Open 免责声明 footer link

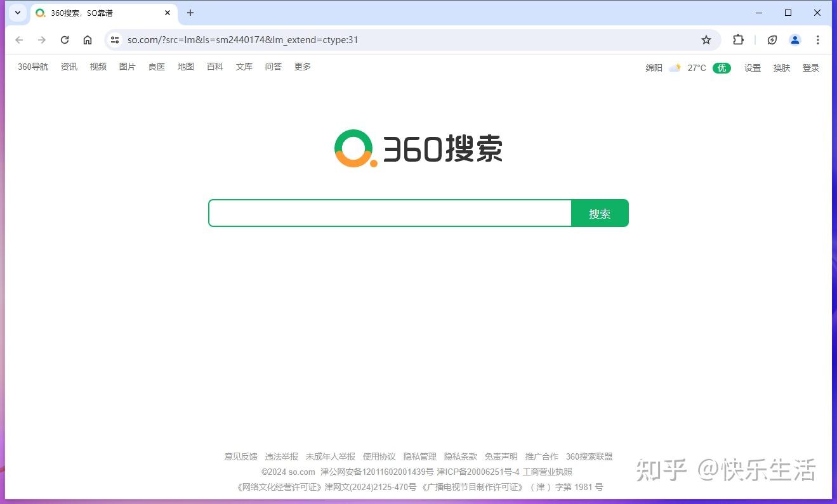coord(501,456)
